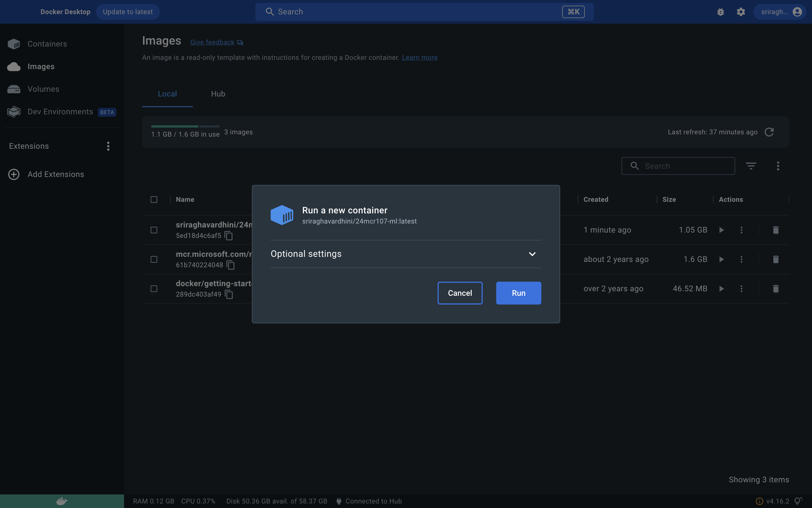Image resolution: width=812 pixels, height=508 pixels.
Task: Check the sriraghavardhini image row checkbox
Action: click(x=154, y=230)
